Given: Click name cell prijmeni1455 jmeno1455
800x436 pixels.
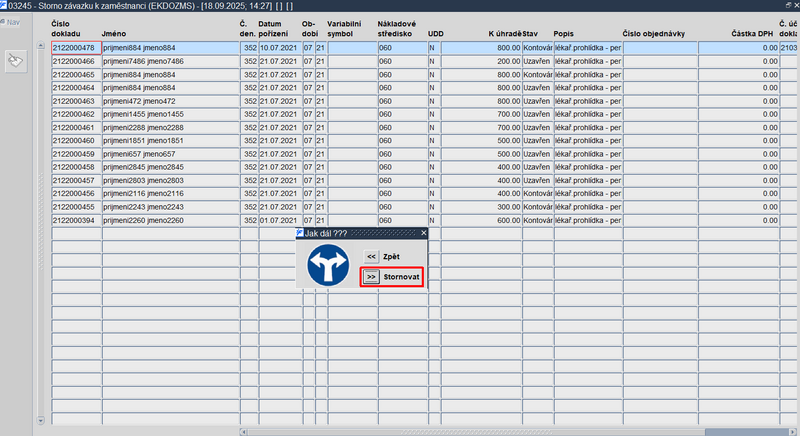Looking at the screenshot, I should pos(171,114).
